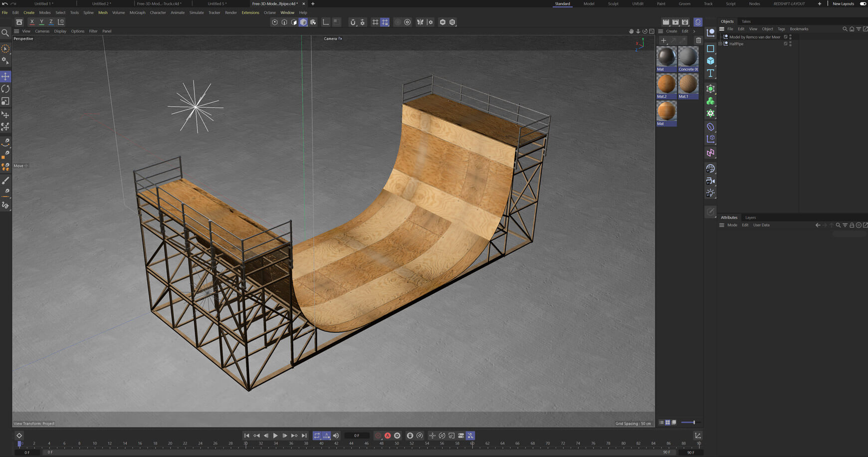Add light object from palette
This screenshot has height=457, width=868.
point(710,194)
